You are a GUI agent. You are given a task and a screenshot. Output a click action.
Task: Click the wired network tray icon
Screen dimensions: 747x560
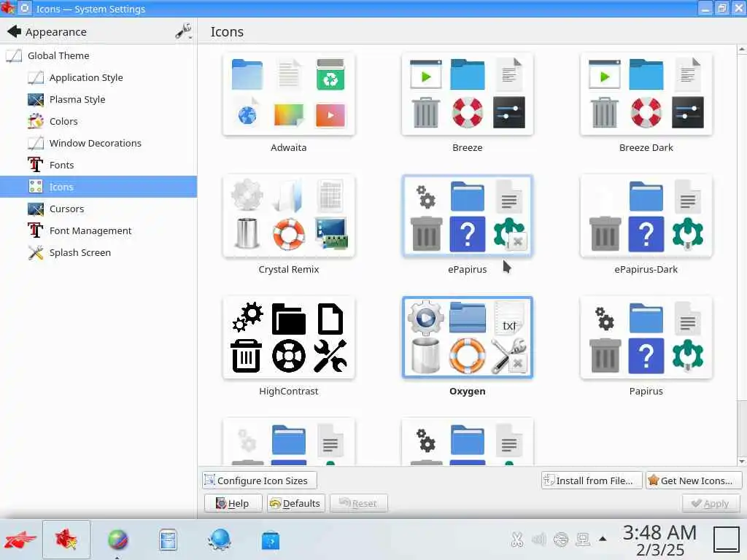[x=583, y=539]
